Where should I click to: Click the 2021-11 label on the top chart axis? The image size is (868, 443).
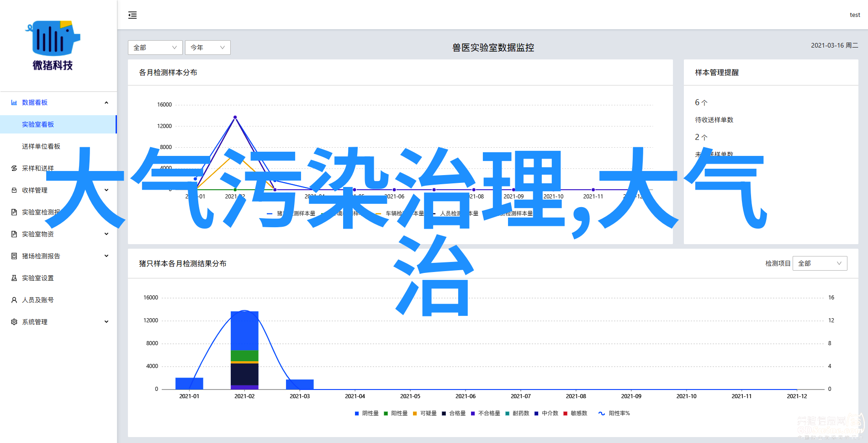(x=593, y=197)
